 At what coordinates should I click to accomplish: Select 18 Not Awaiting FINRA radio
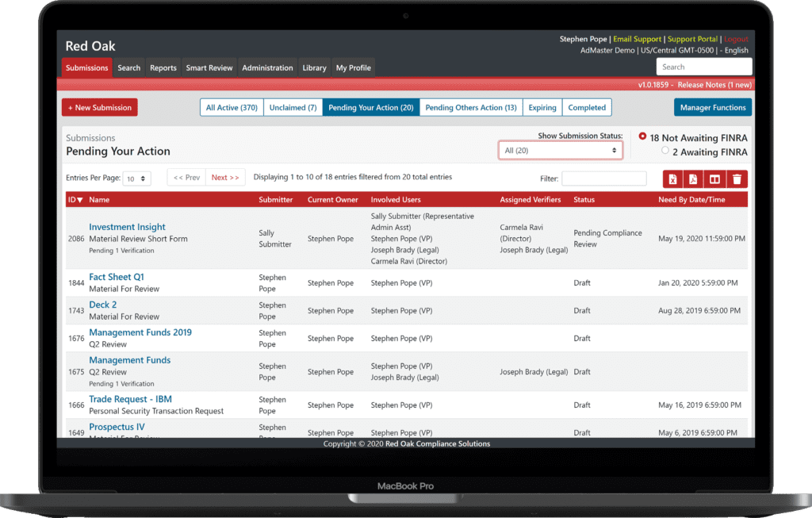pyautogui.click(x=642, y=136)
